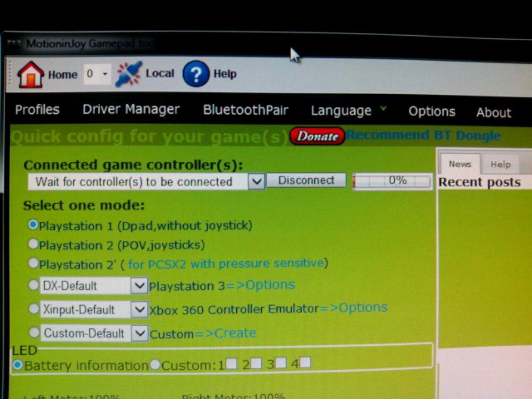Viewport: 532px width, 399px height.
Task: Open the Custom-Default profile dropdown
Action: tap(140, 333)
